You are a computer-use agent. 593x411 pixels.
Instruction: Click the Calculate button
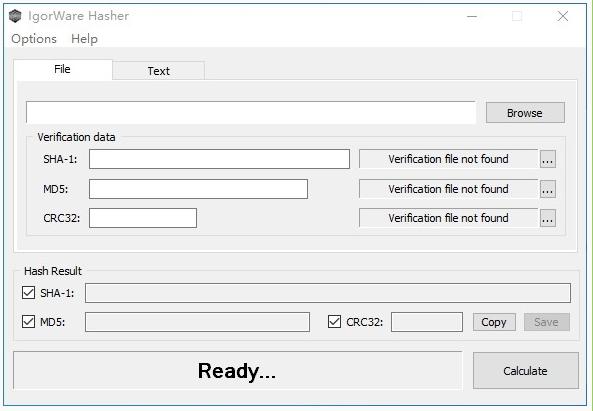pyautogui.click(x=526, y=371)
